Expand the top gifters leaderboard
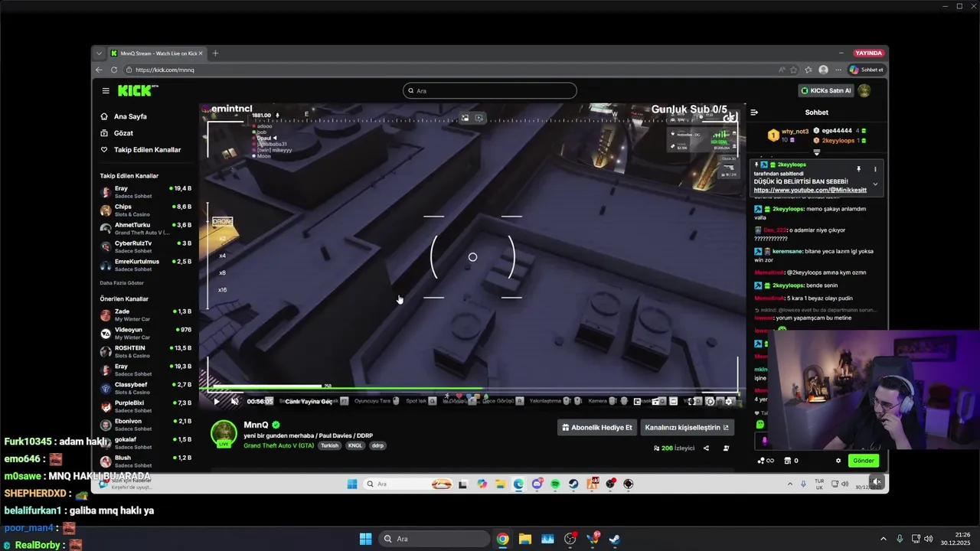Image resolution: width=980 pixels, height=551 pixels. (816, 152)
